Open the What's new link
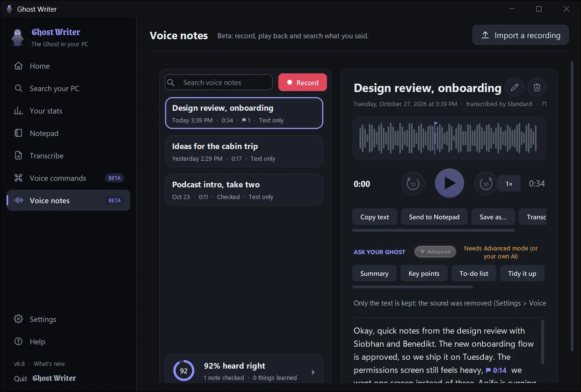The height and width of the screenshot is (392, 581). point(49,363)
